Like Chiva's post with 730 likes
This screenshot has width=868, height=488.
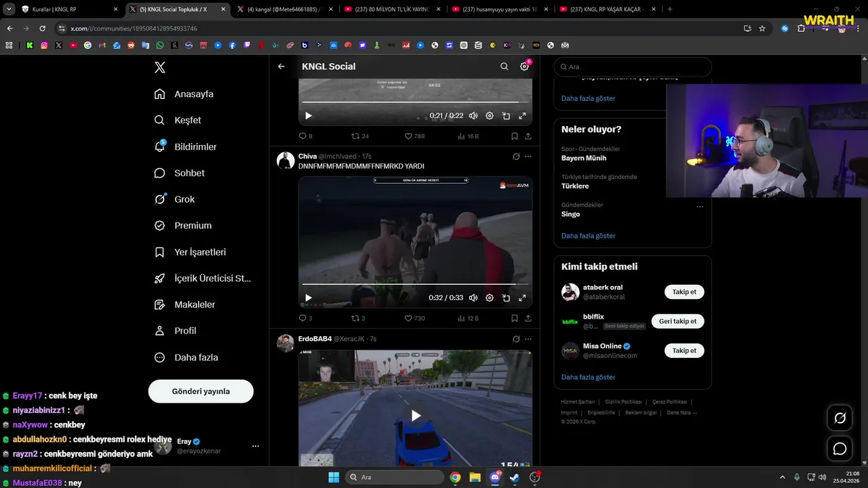point(414,319)
